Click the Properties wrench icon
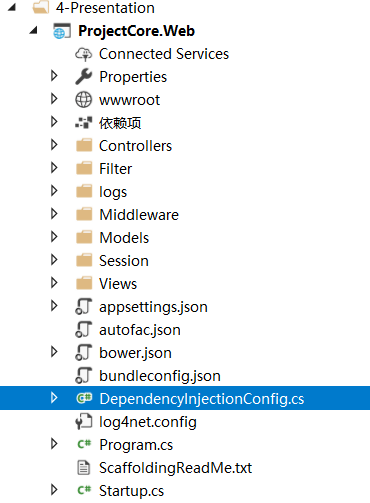Image resolution: width=370 pixels, height=503 pixels. (83, 77)
